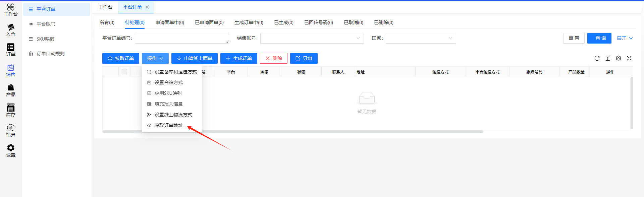This screenshot has width=644, height=197.
Task: Open the 入仓 warehouse-entry sidebar icon
Action: [x=11, y=30]
